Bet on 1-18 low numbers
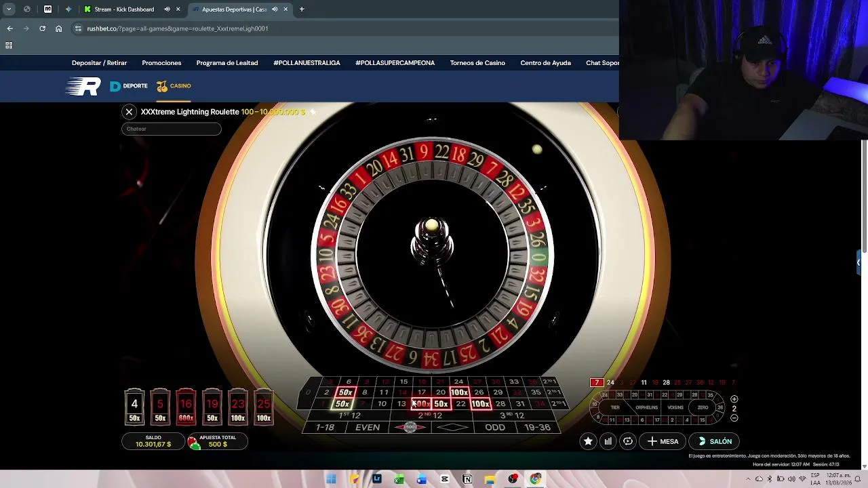This screenshot has width=868, height=488. [x=325, y=427]
